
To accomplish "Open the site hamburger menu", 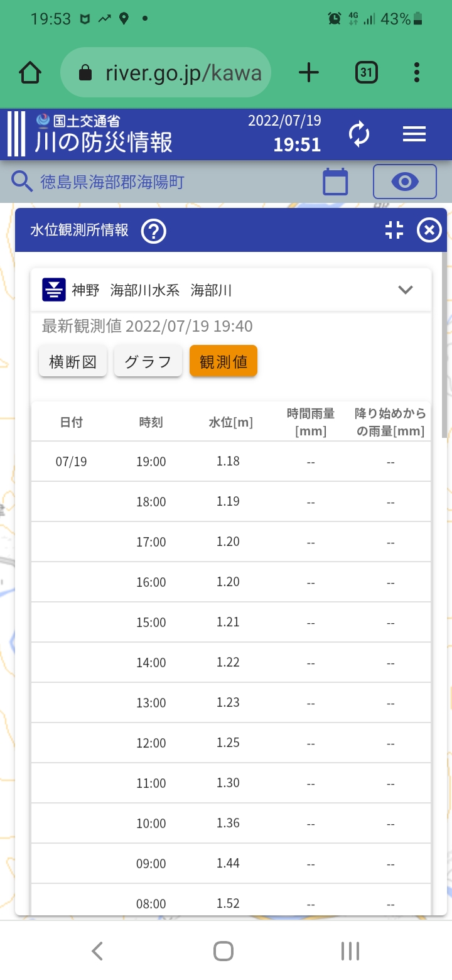I will [414, 134].
